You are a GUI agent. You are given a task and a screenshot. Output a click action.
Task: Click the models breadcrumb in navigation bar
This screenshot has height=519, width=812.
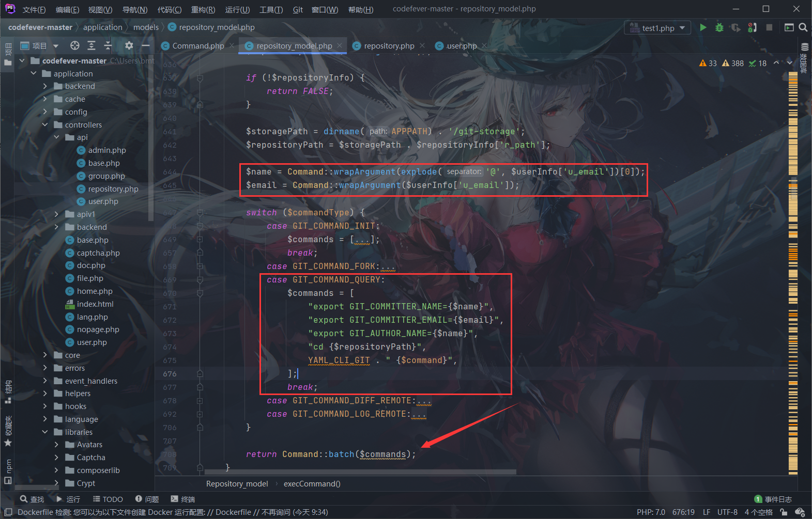point(146,27)
